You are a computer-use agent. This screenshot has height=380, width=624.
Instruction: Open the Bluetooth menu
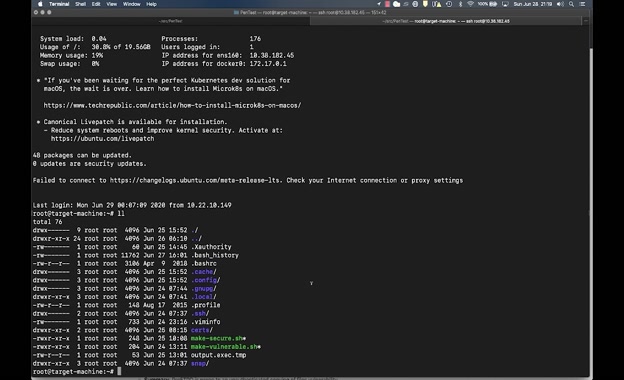click(460, 4)
